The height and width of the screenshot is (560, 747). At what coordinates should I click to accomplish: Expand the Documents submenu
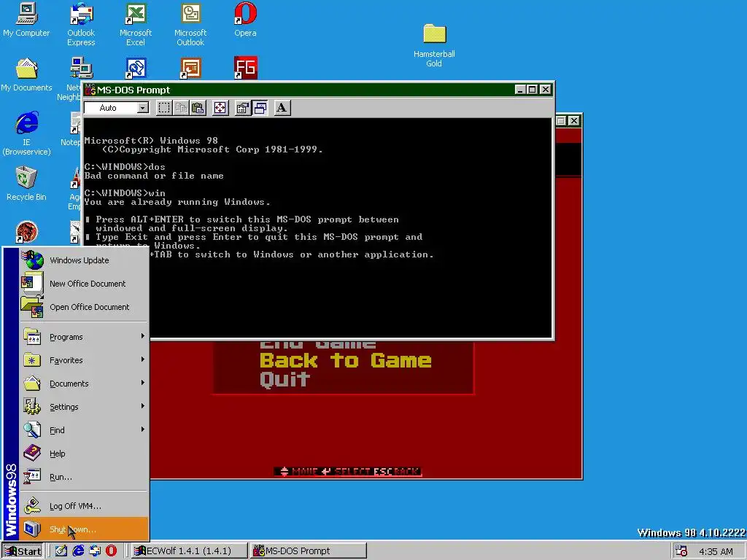coord(85,384)
